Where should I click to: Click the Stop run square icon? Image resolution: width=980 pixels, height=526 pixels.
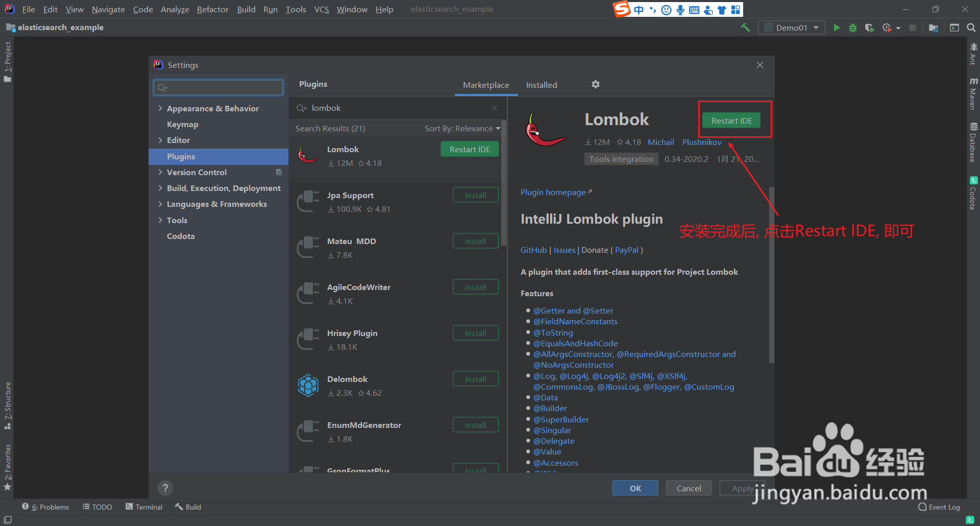(x=913, y=28)
